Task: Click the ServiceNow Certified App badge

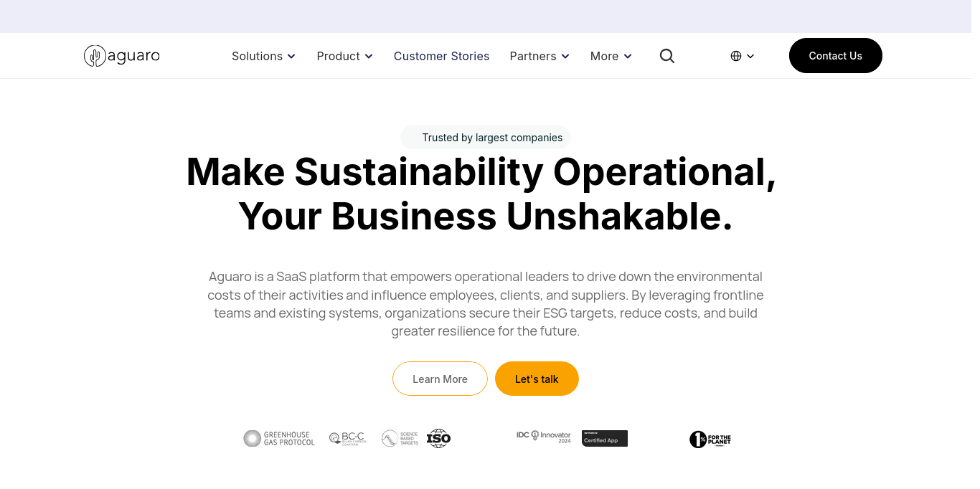Action: coord(604,438)
